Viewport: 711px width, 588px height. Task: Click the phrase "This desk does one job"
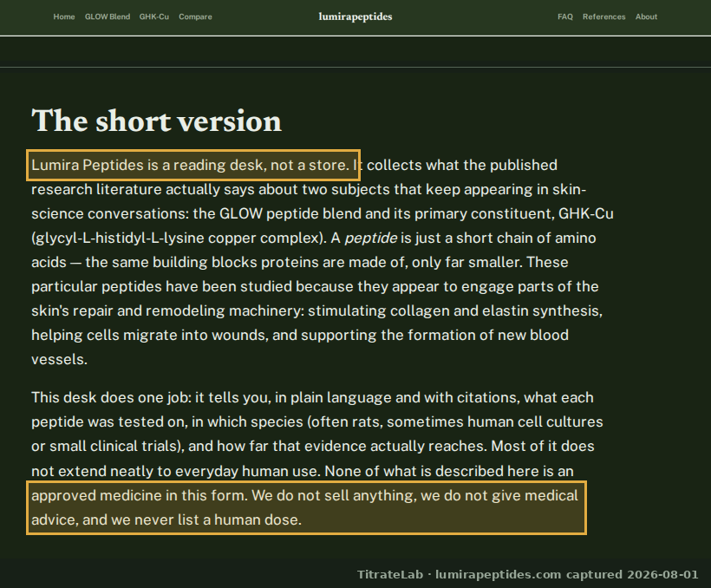(111, 398)
